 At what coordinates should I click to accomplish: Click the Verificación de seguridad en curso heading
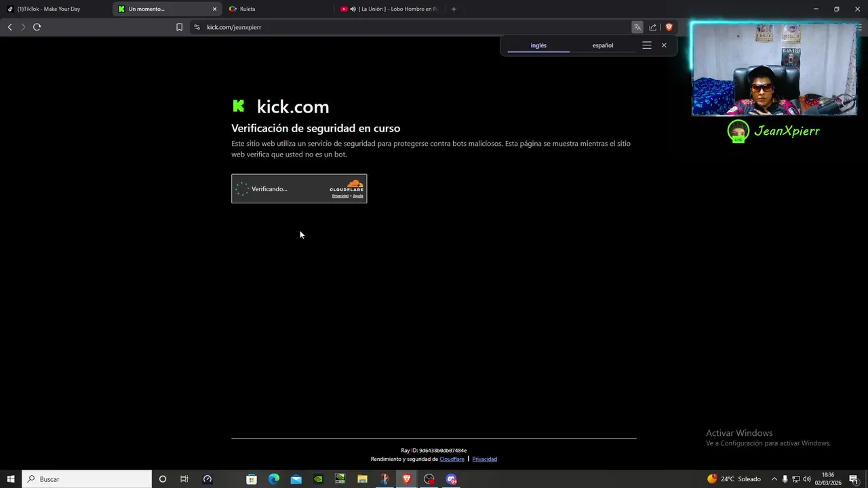coord(315,128)
